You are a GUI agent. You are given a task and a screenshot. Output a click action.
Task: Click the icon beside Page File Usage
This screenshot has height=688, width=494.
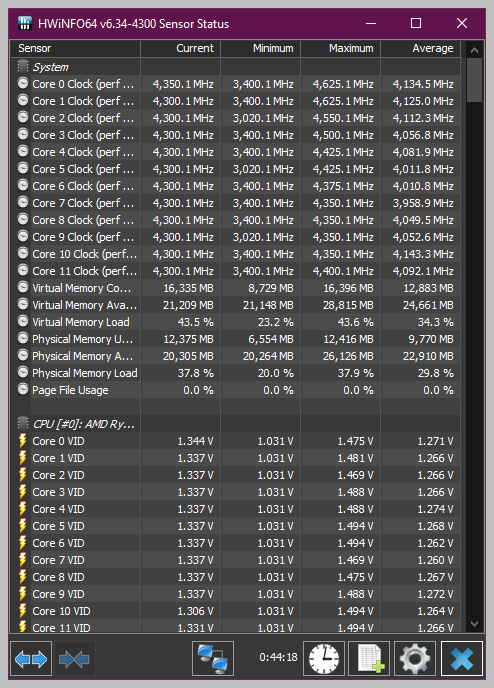[23, 390]
